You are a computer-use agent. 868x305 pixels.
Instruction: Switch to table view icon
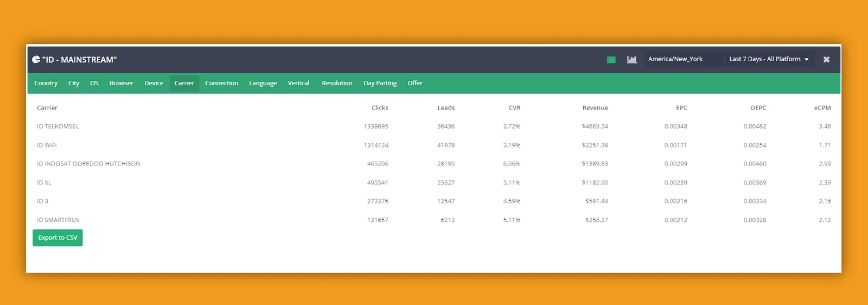pos(611,60)
